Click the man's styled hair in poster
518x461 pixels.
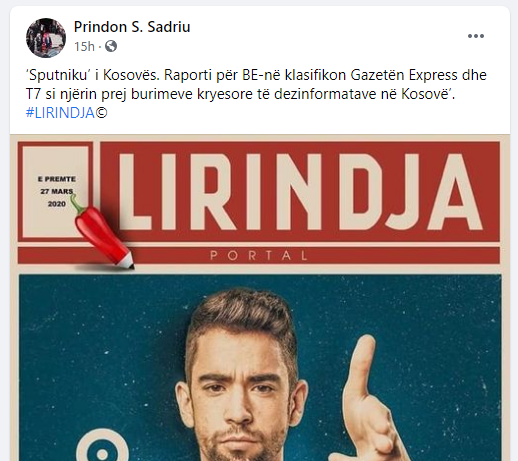pyautogui.click(x=242, y=315)
